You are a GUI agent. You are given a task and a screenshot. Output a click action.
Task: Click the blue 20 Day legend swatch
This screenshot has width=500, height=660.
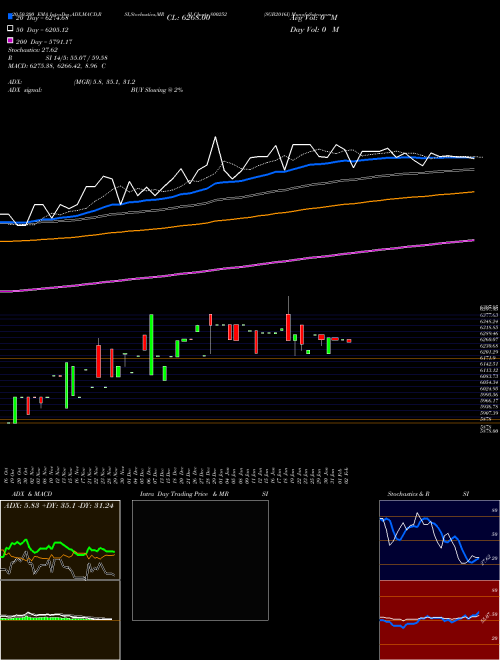(11, 16)
